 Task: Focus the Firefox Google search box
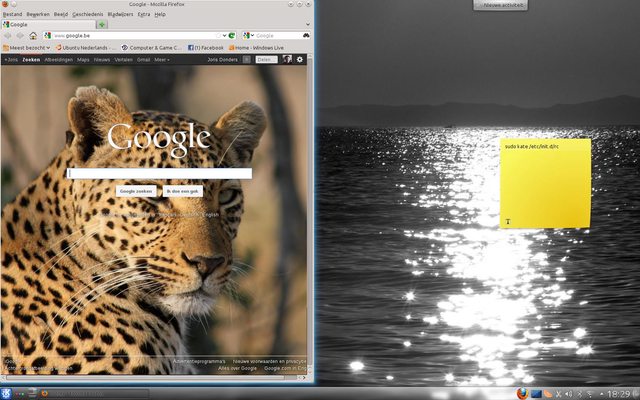(x=278, y=36)
